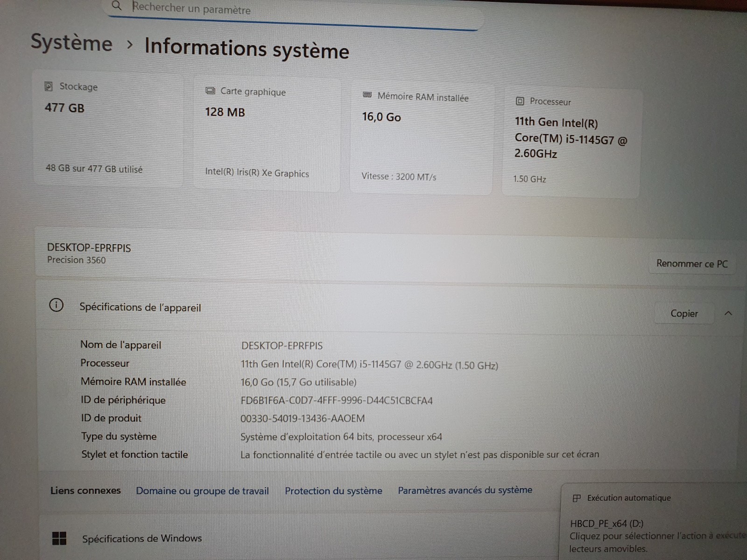The height and width of the screenshot is (560, 747).
Task: Go back to Système in the breadcrumb
Action: (x=71, y=42)
